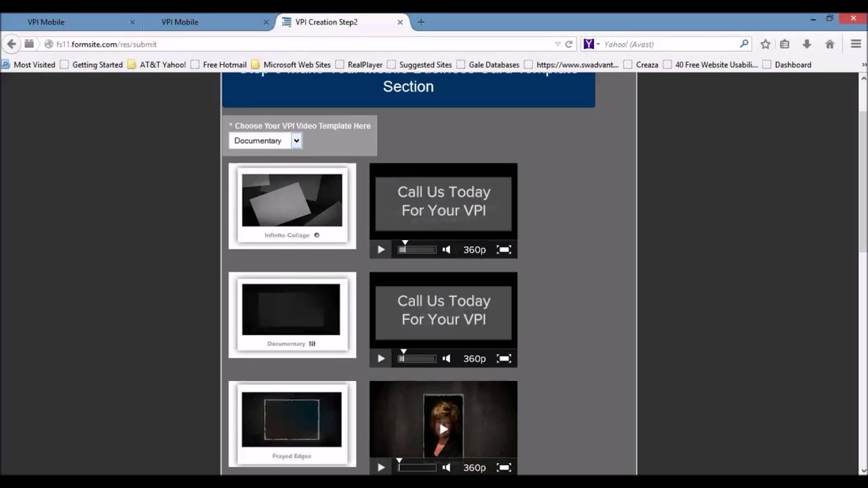The width and height of the screenshot is (868, 488).
Task: Mute the first video player
Action: point(446,249)
